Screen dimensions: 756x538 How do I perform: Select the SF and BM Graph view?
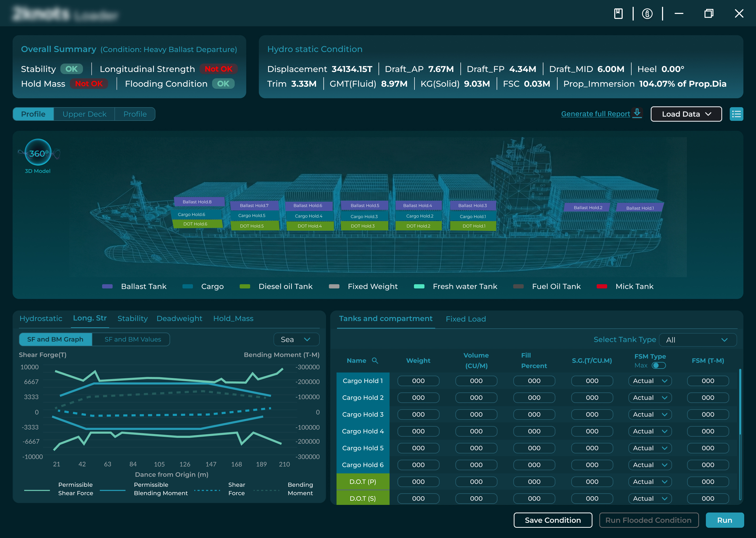click(55, 339)
